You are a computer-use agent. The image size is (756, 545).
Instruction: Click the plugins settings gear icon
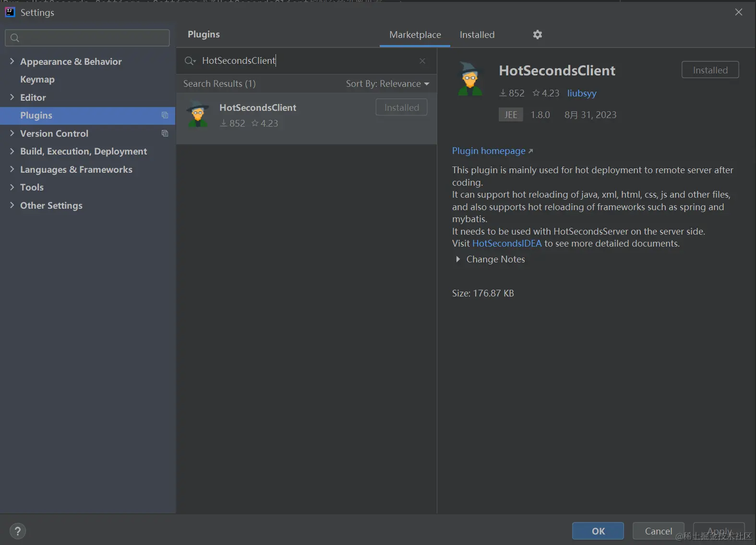(x=538, y=35)
